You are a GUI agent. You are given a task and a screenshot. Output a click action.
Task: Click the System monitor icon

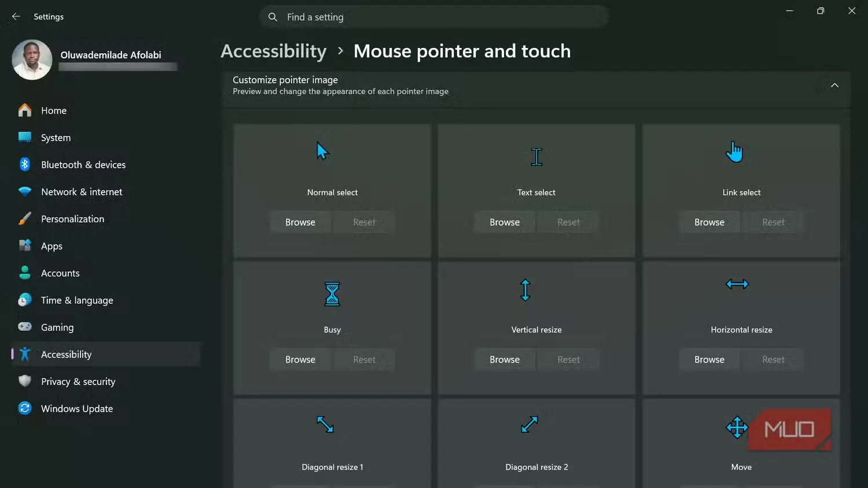[x=25, y=137]
